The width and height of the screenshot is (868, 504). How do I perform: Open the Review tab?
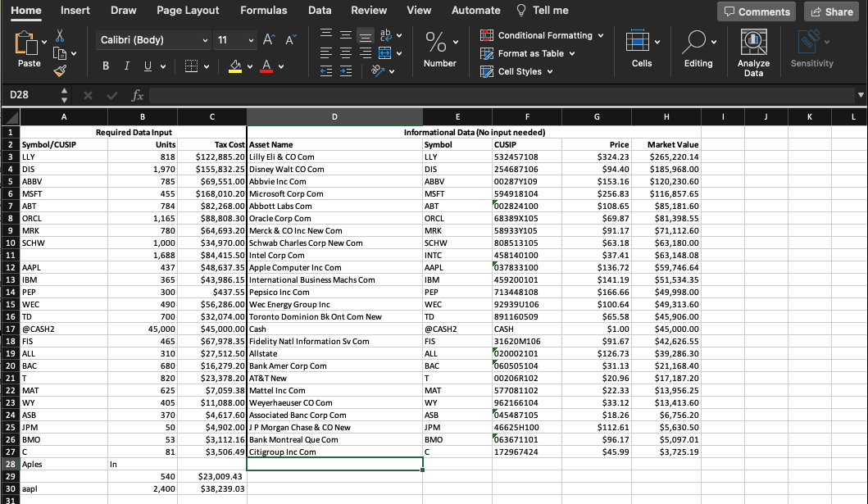click(x=369, y=11)
